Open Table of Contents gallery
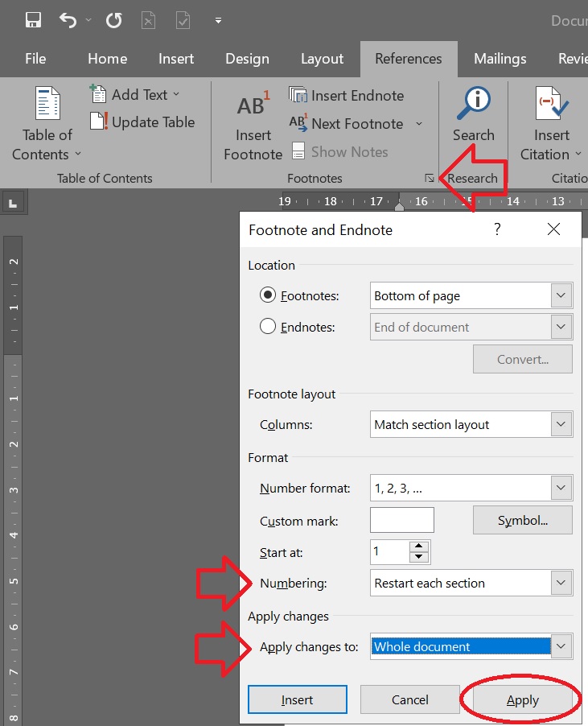 point(47,124)
